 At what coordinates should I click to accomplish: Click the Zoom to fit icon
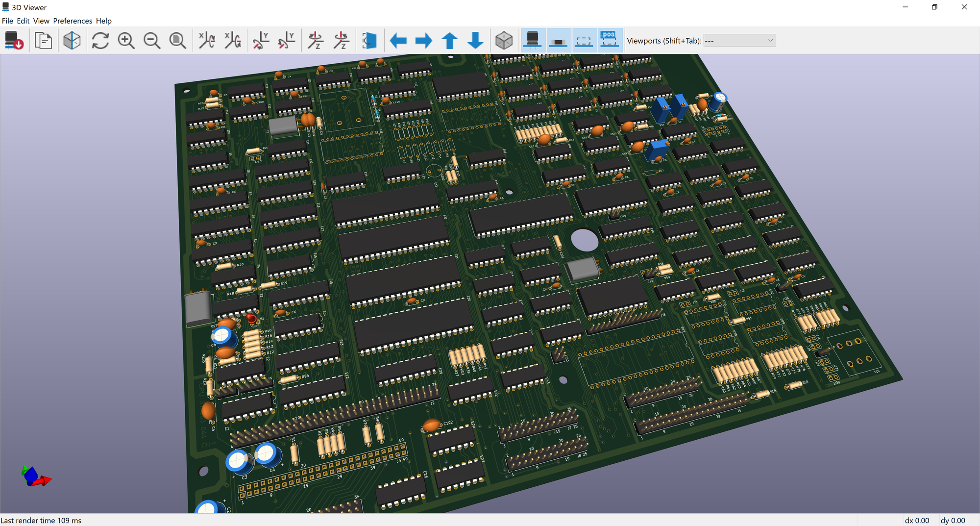point(177,41)
